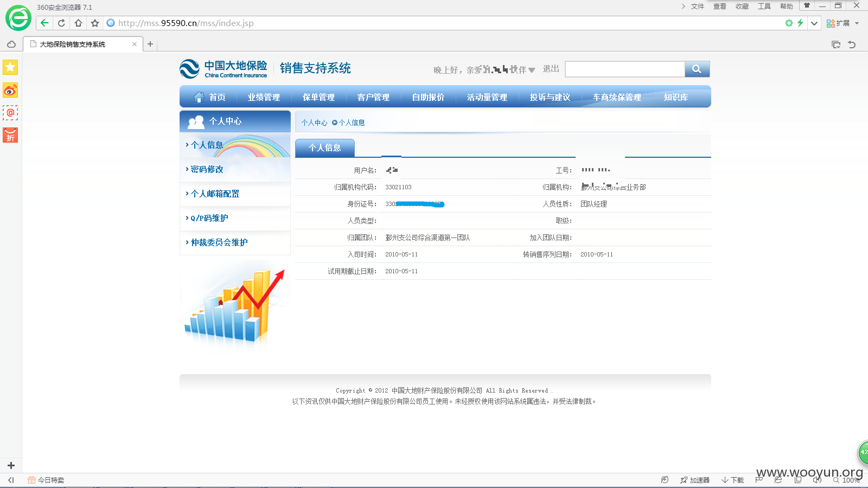Open the discount 折 icon in sidebar
Image resolution: width=868 pixels, height=488 pixels.
[10, 135]
